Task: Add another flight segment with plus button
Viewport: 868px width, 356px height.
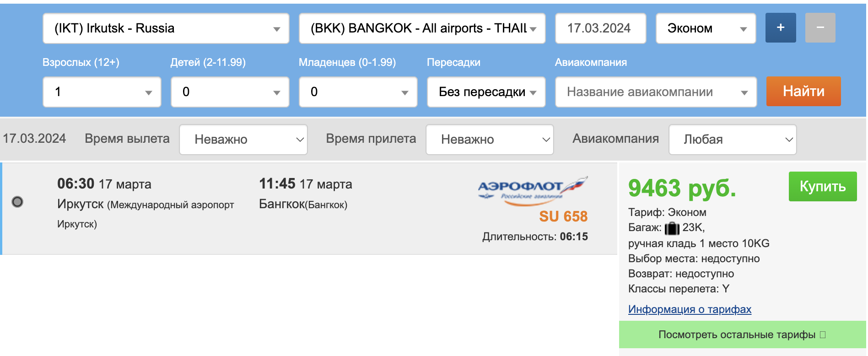Action: (781, 27)
